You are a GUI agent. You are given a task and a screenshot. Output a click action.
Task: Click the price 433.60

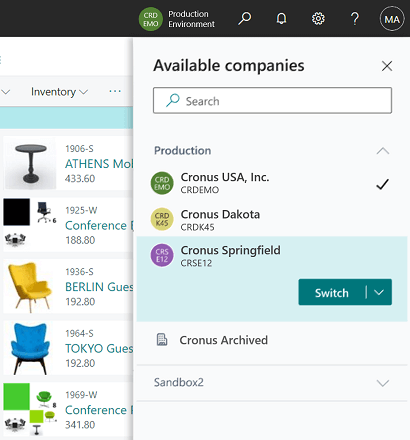coord(80,179)
